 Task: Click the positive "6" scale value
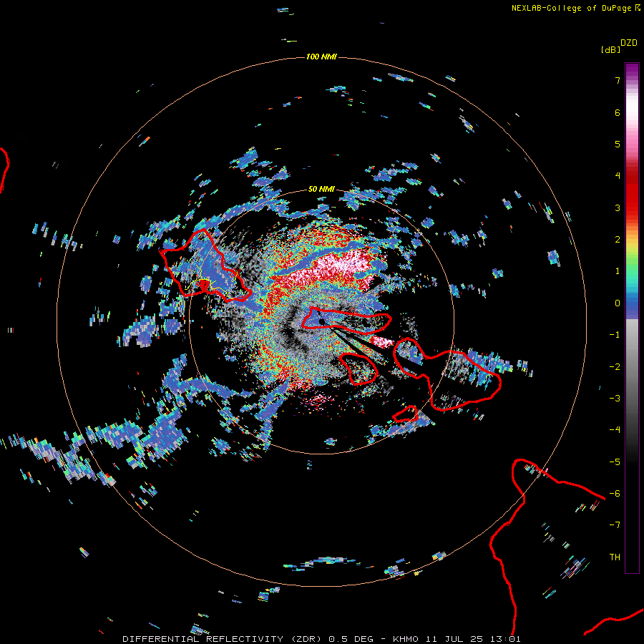click(x=618, y=112)
